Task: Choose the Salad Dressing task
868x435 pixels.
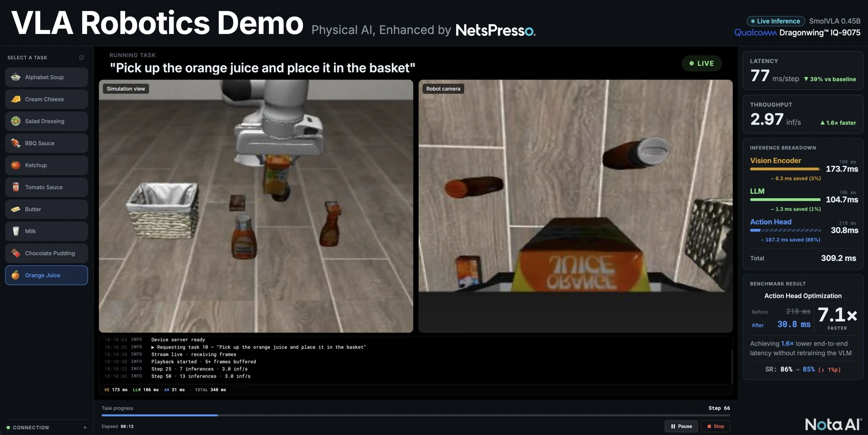Action: [47, 121]
